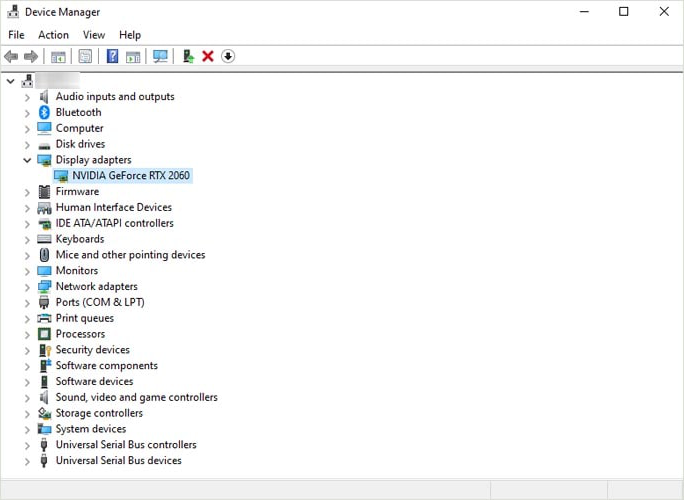Select the Processors category label

point(80,334)
